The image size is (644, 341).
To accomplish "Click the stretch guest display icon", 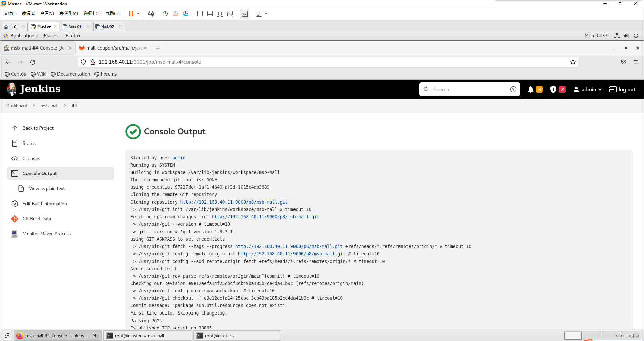I will click(259, 14).
